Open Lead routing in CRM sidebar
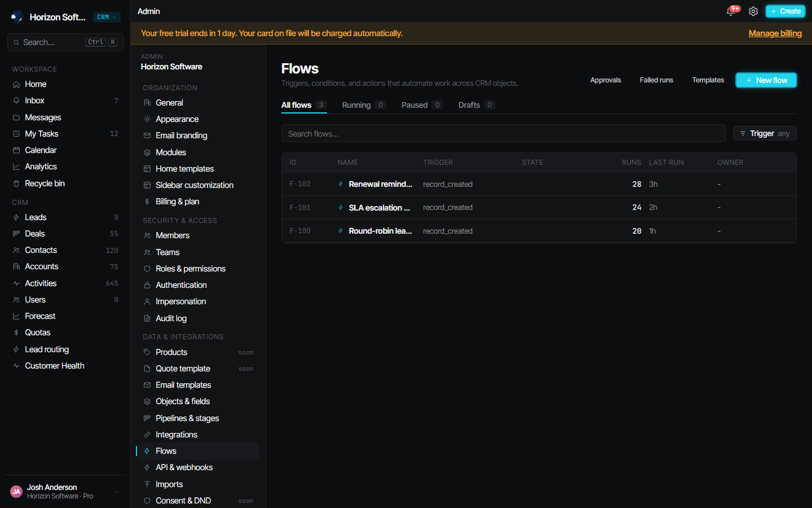Screen dimensions: 812x508 (65, 349)
